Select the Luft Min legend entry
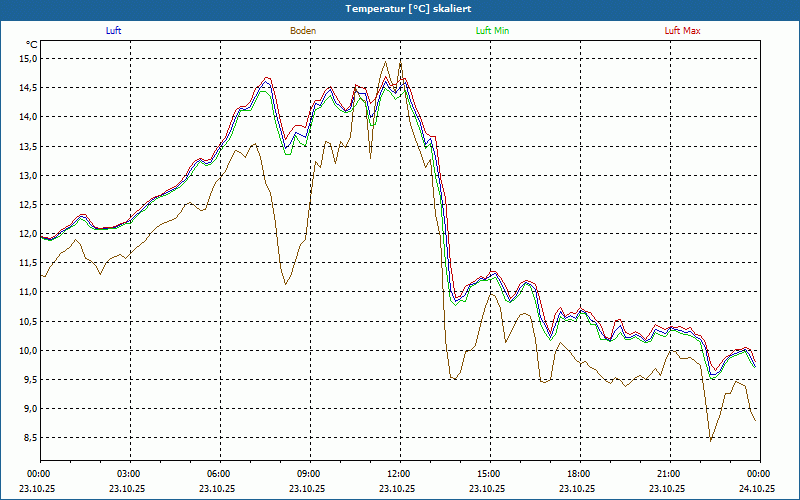The height and width of the screenshot is (500, 800). (492, 31)
